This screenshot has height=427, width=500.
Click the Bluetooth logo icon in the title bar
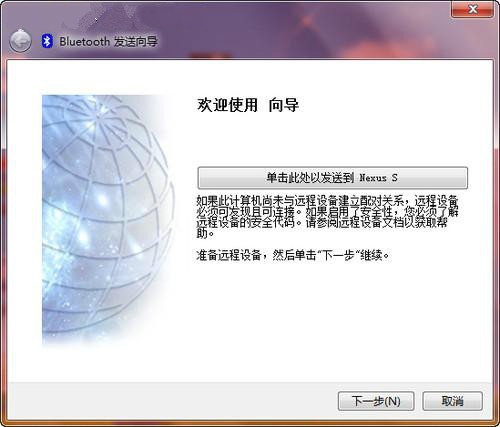[47, 41]
